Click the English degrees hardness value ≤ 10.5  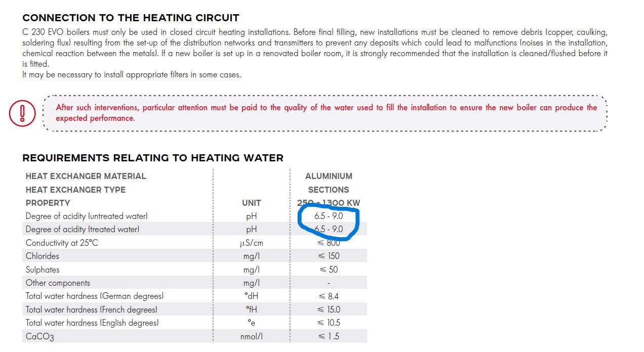pos(329,323)
